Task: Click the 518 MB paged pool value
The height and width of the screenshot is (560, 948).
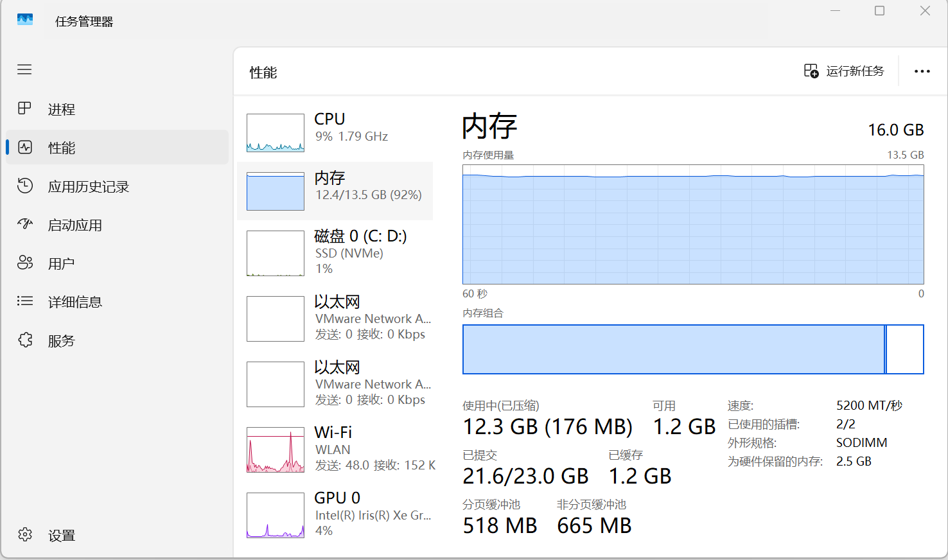Action: (500, 525)
